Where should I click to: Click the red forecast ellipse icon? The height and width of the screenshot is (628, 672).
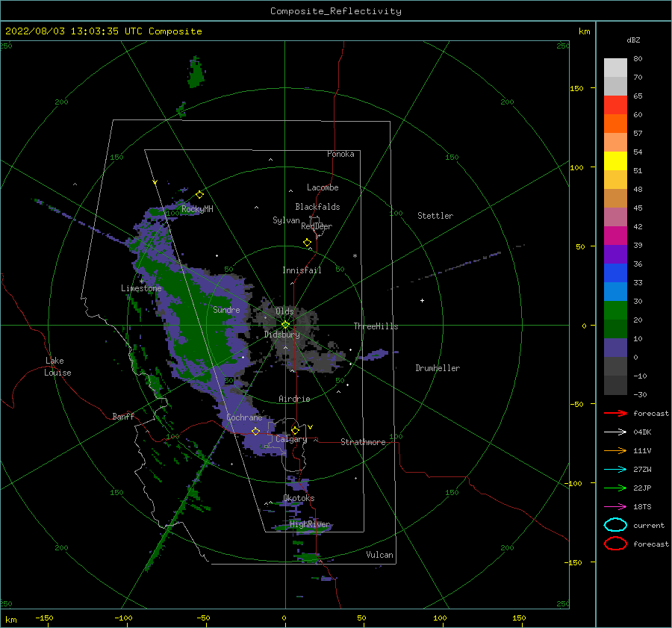coord(615,544)
